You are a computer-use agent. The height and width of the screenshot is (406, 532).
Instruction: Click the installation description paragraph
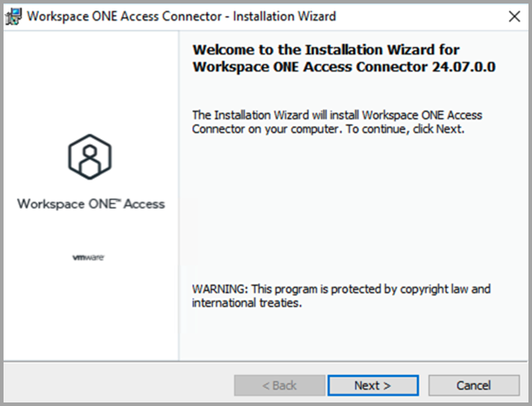tap(337, 122)
